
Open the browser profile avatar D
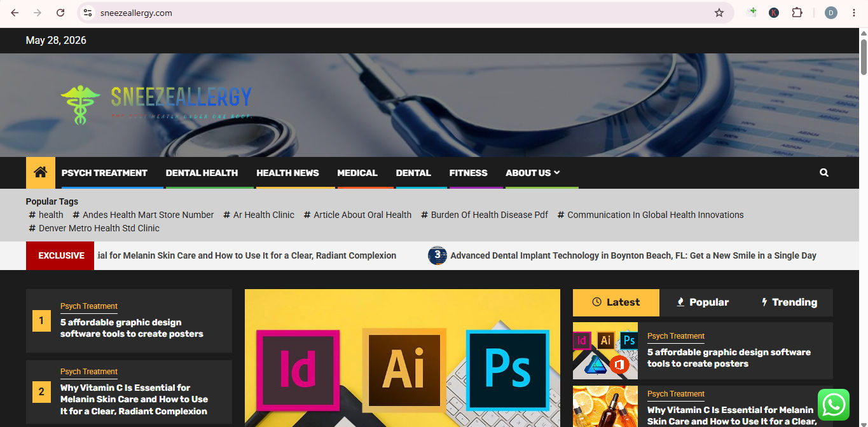[x=831, y=13]
